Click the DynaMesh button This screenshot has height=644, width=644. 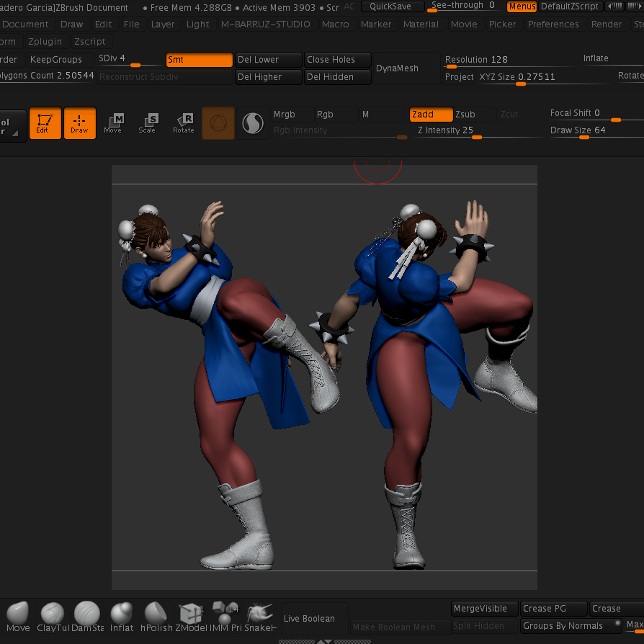pos(397,68)
